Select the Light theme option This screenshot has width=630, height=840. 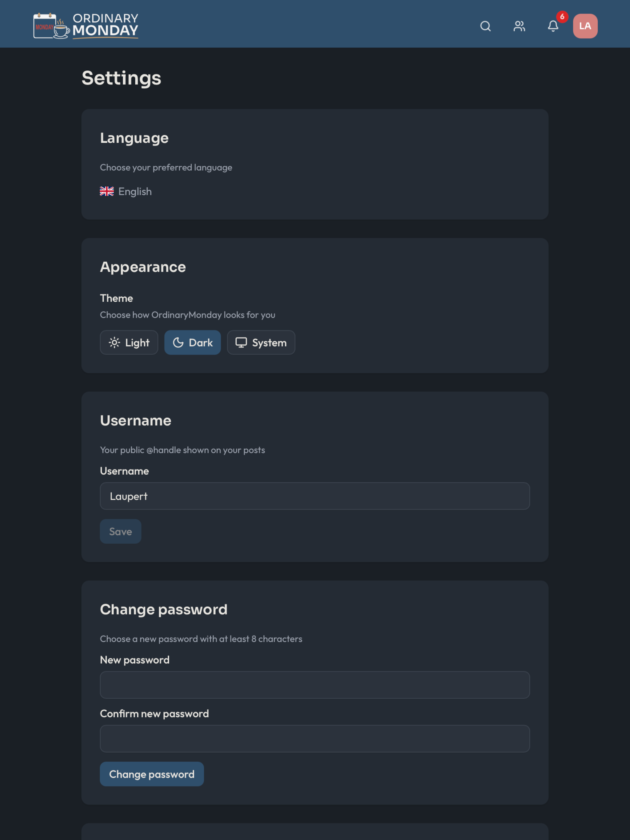pyautogui.click(x=129, y=343)
